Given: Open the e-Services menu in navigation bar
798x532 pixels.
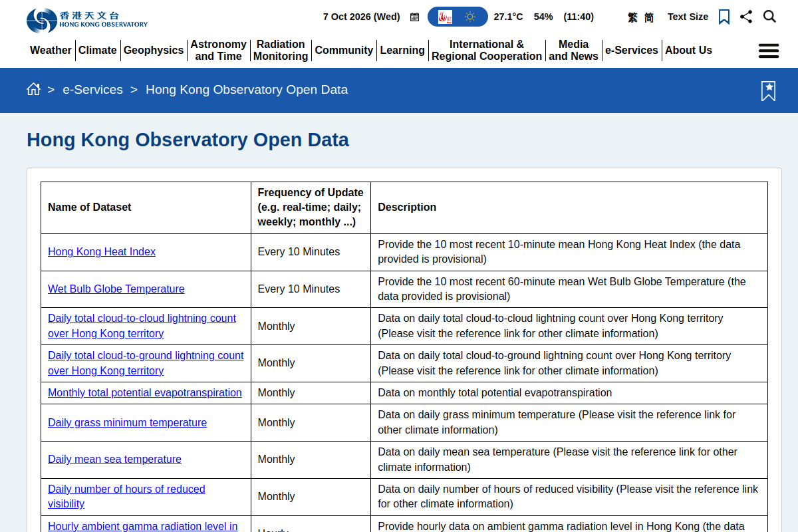Looking at the screenshot, I should coord(632,51).
